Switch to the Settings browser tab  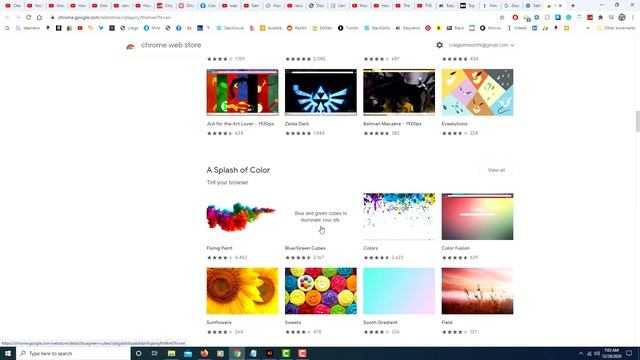tap(533, 6)
